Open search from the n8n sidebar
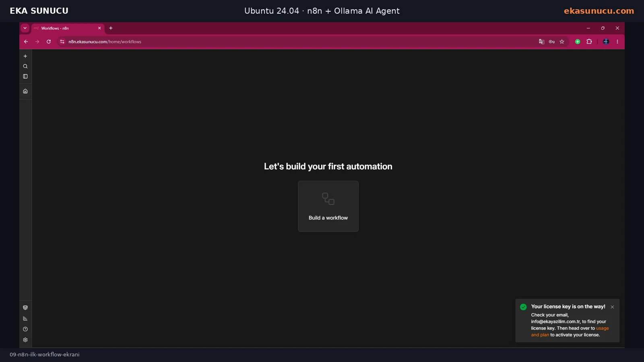The width and height of the screenshot is (644, 362). click(25, 66)
